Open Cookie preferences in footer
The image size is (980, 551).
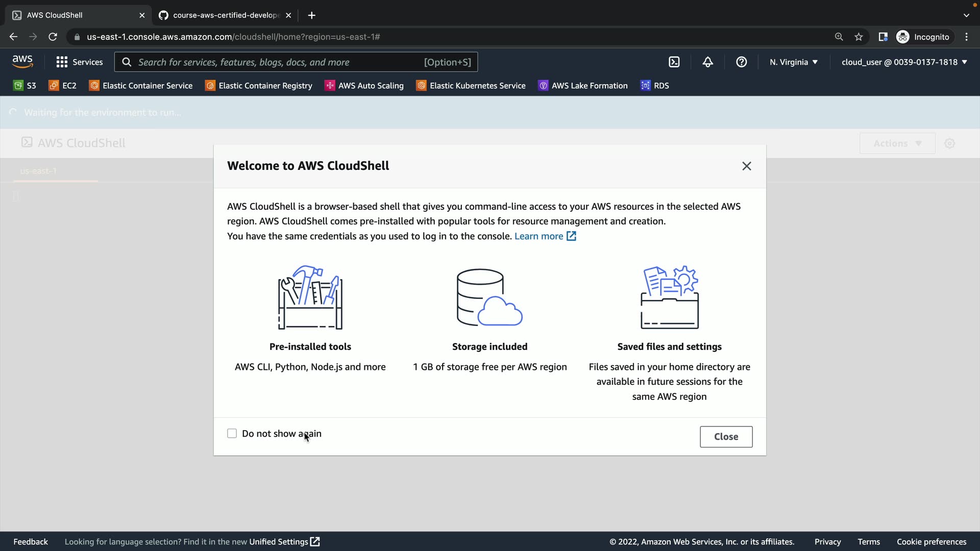tap(931, 542)
